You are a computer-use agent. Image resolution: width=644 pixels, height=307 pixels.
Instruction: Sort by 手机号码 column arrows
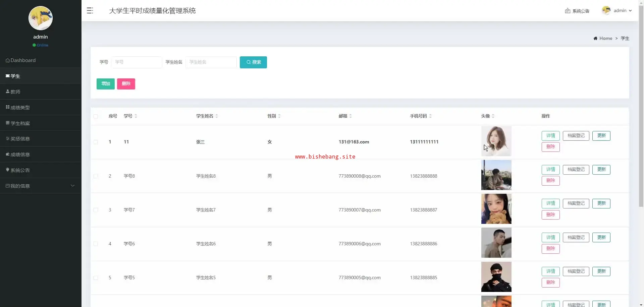[x=430, y=116]
